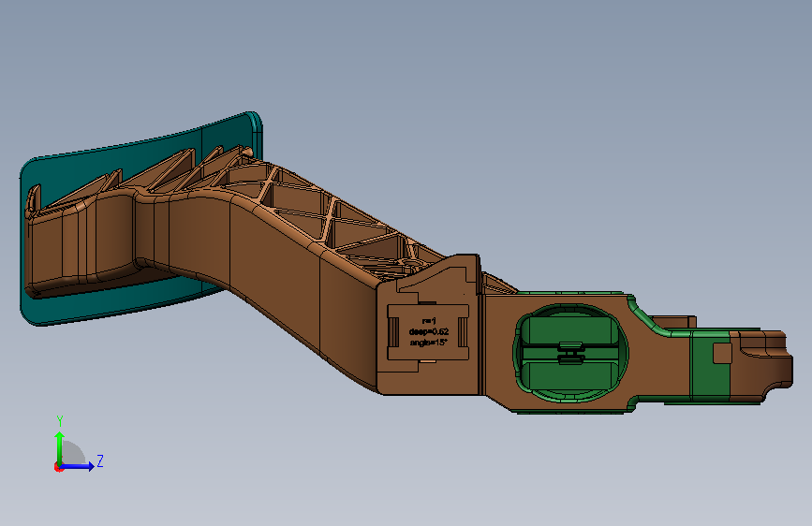Image resolution: width=812 pixels, height=526 pixels.
Task: Select the engraved text 'r=1'
Action: tap(429, 322)
